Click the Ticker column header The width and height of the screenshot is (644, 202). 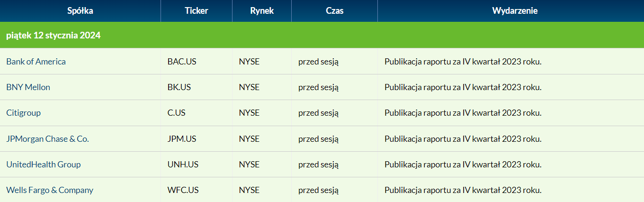point(197,11)
